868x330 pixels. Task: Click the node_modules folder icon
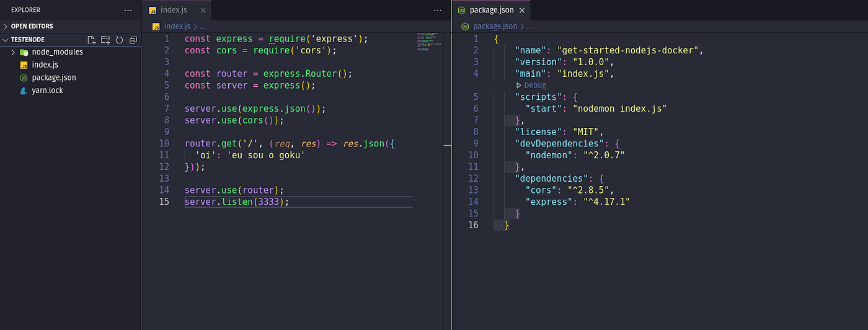24,52
